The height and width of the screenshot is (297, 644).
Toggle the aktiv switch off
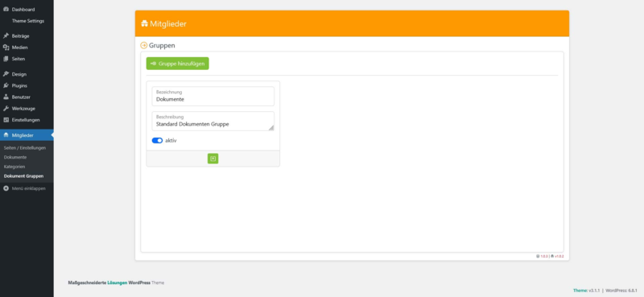[x=157, y=141]
